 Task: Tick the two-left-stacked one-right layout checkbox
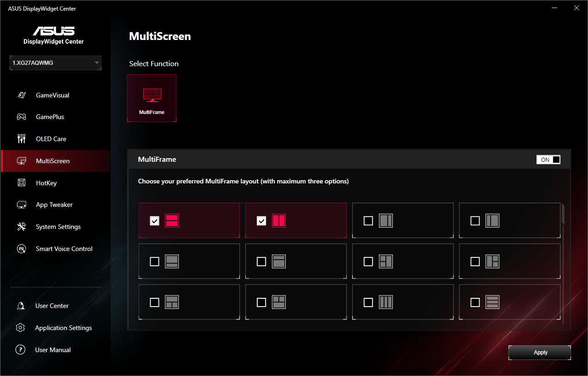click(368, 262)
